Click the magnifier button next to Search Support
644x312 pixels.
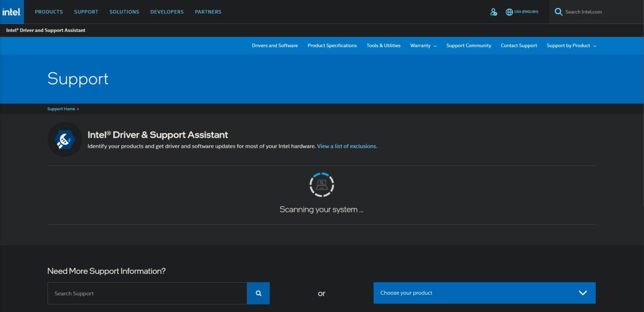pos(258,293)
